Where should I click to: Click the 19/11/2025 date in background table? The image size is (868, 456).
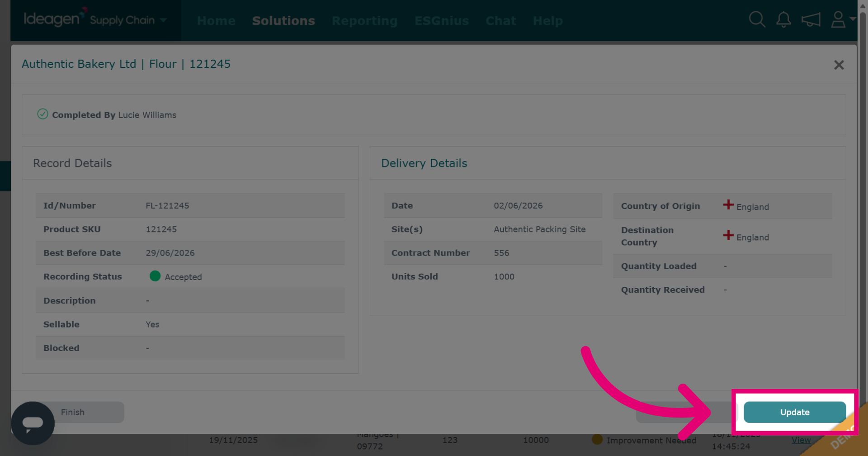tap(233, 440)
